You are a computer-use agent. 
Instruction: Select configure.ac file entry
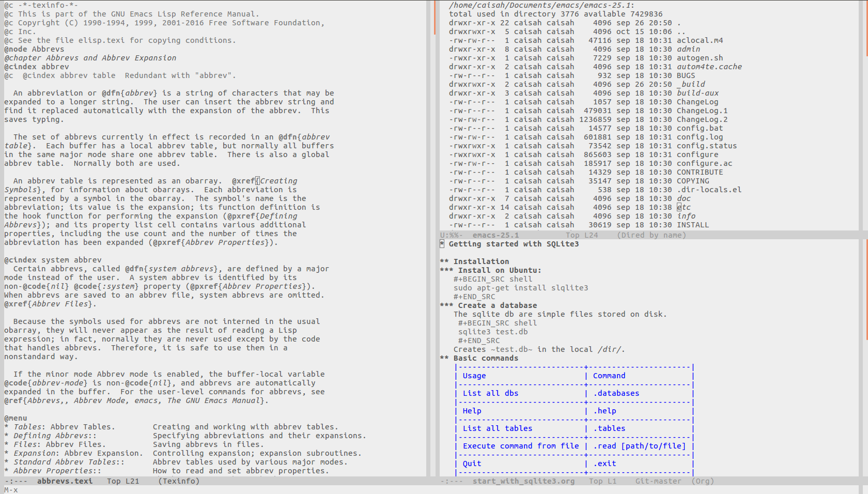pyautogui.click(x=705, y=163)
